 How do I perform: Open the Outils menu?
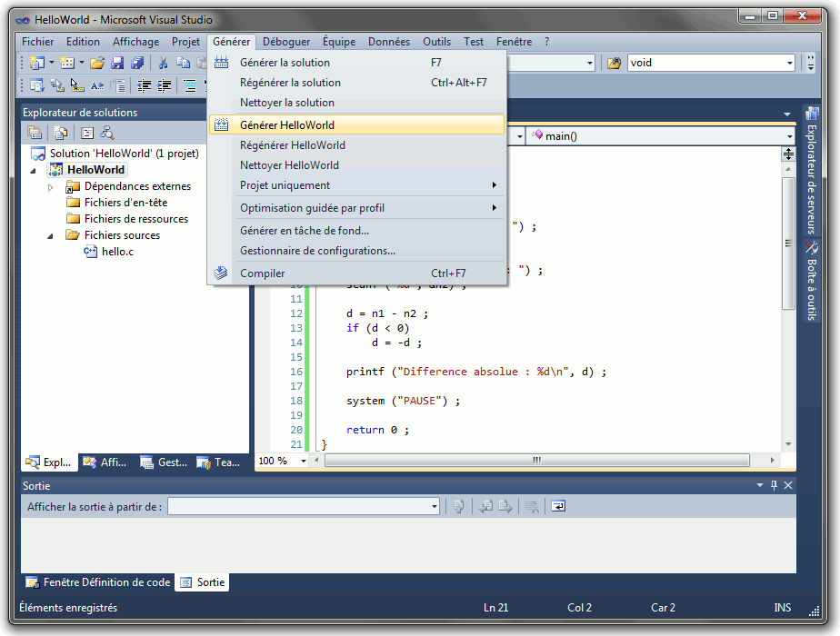(x=436, y=42)
